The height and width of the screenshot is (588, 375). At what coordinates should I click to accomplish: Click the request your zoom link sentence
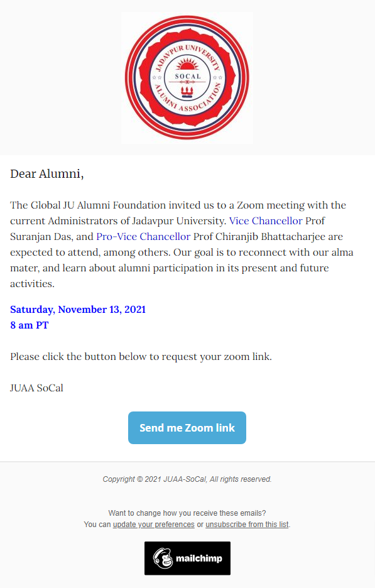point(141,357)
